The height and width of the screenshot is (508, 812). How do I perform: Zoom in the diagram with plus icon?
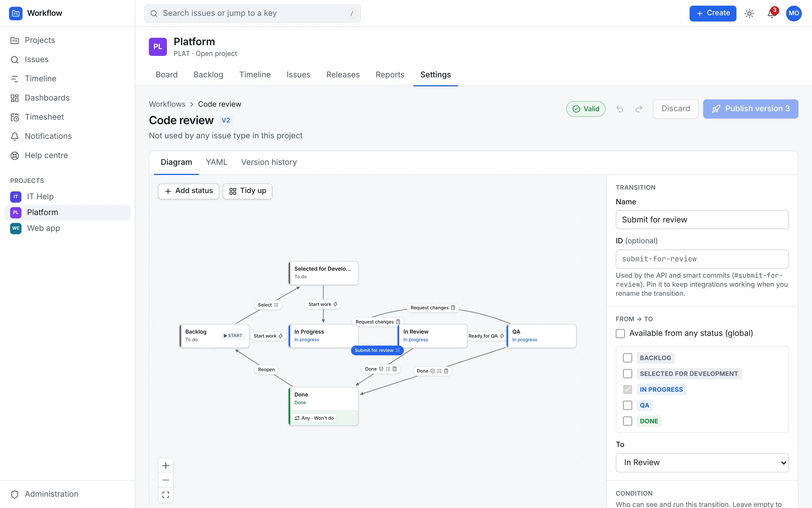[166, 466]
